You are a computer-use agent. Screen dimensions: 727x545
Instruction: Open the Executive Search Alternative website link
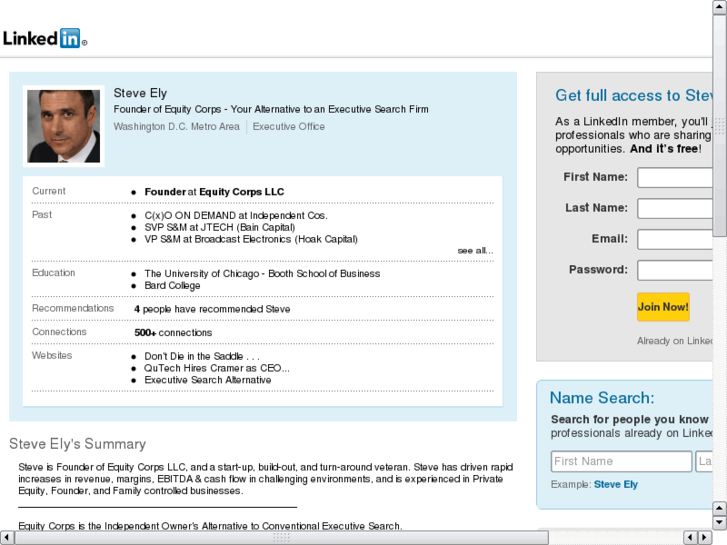click(x=208, y=380)
